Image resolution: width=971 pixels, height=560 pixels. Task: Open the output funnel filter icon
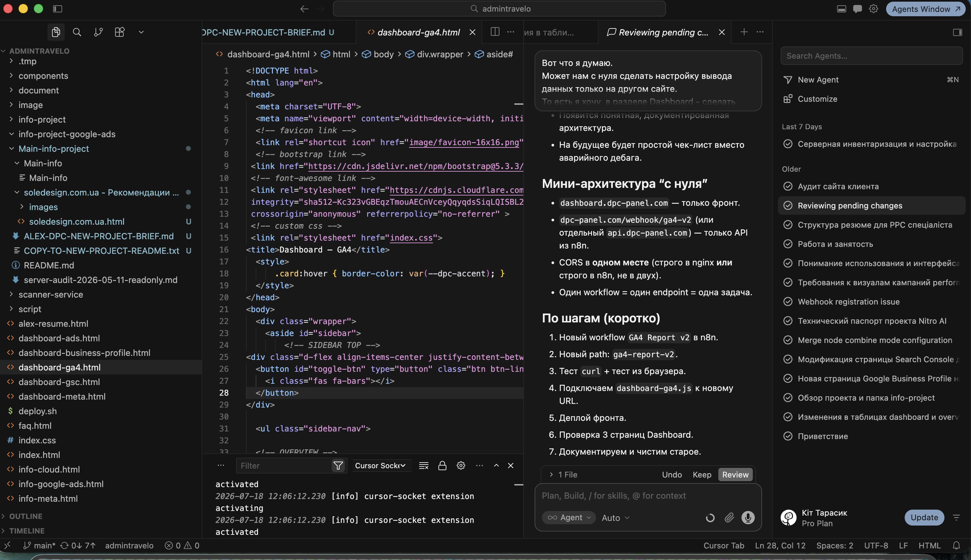point(338,466)
